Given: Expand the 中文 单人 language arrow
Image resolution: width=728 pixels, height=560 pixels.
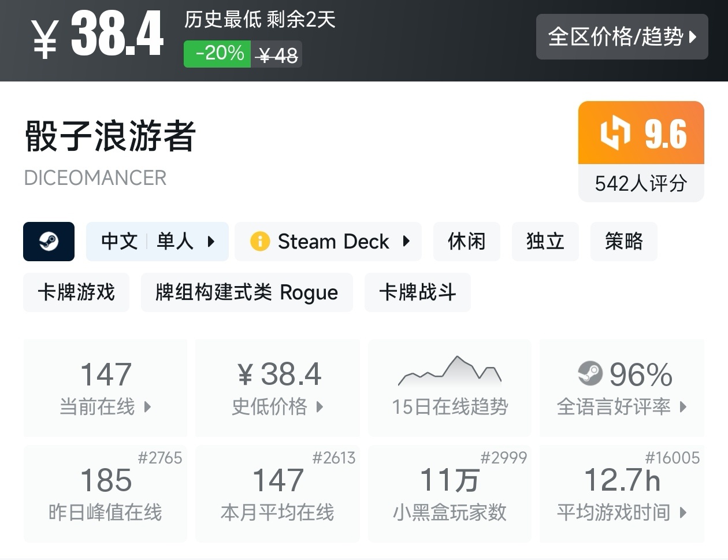Looking at the screenshot, I should tap(211, 242).
